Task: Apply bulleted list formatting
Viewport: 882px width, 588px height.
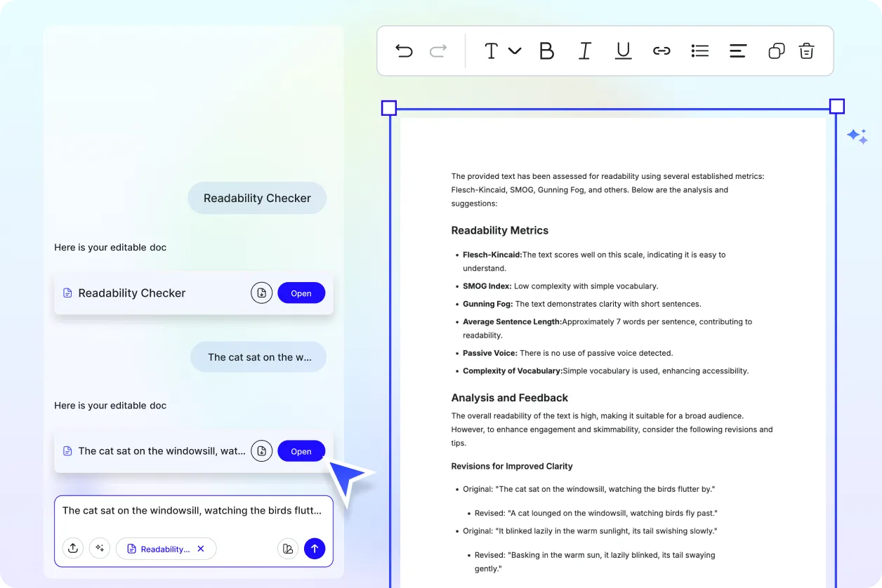Action: pyautogui.click(x=699, y=51)
